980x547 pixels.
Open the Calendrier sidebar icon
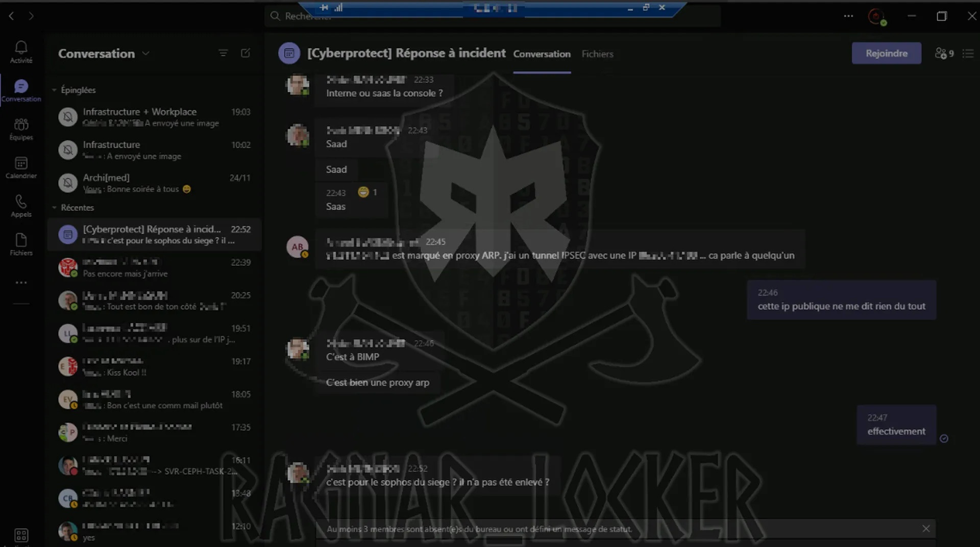coord(21,167)
